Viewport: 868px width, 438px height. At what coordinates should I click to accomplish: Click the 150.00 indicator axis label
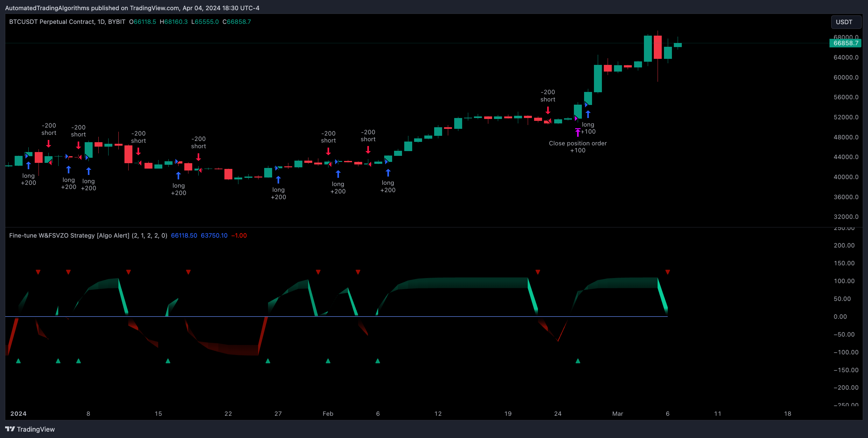pyautogui.click(x=844, y=263)
